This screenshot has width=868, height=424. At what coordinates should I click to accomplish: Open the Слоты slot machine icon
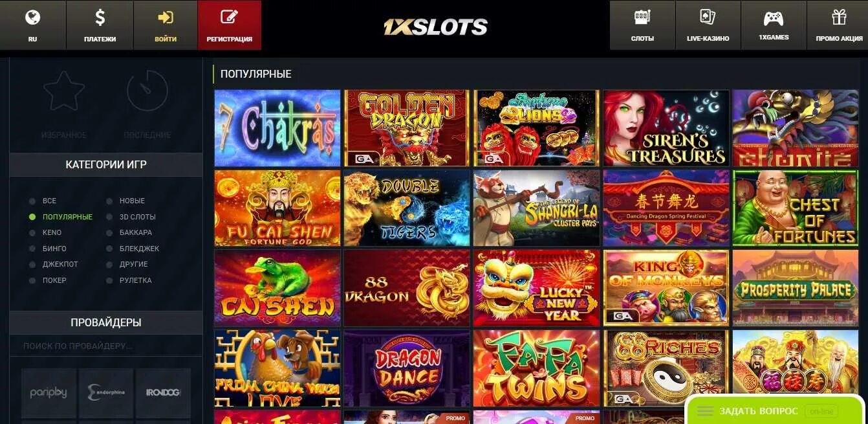point(642,17)
